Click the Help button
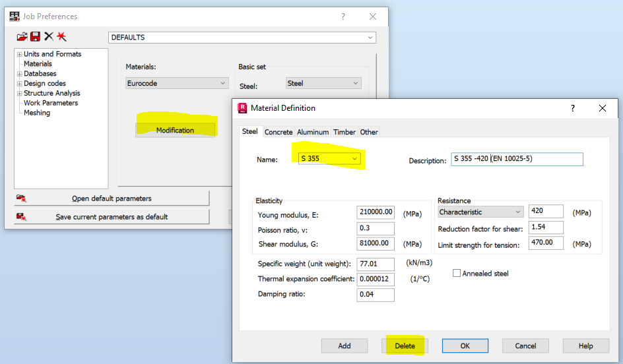Image resolution: width=623 pixels, height=364 pixels. click(585, 346)
